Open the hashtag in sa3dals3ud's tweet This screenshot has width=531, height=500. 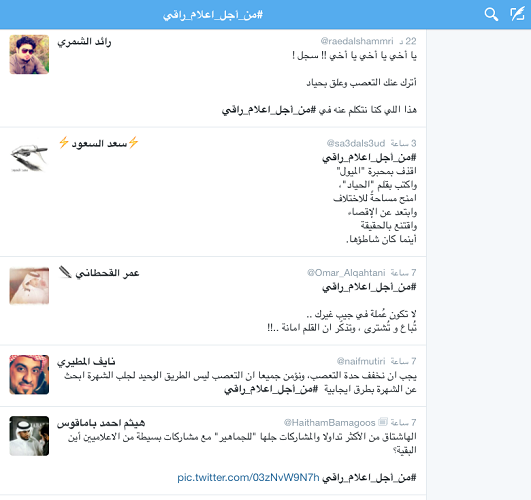click(x=369, y=158)
